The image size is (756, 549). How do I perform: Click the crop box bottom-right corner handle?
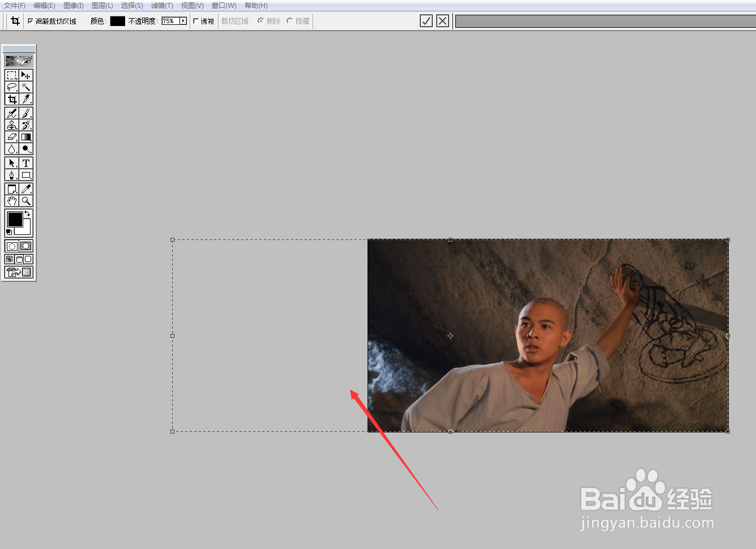click(x=728, y=431)
